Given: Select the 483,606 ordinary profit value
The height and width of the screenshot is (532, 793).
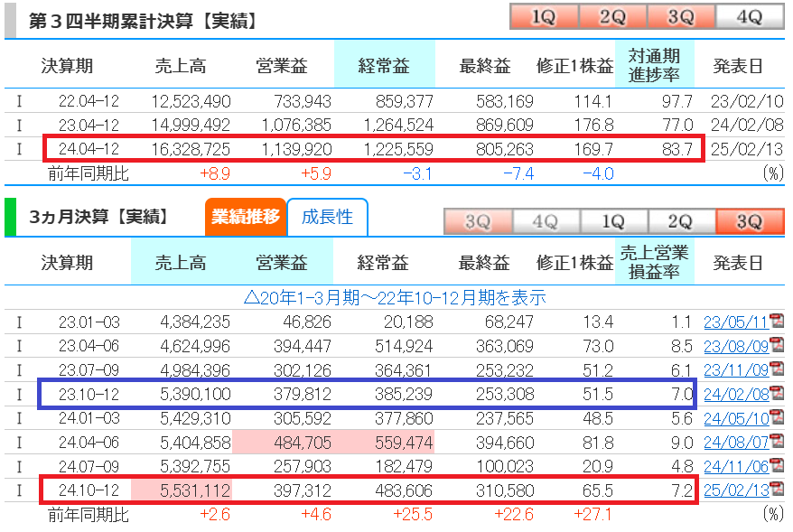Looking at the screenshot, I should point(404,490).
